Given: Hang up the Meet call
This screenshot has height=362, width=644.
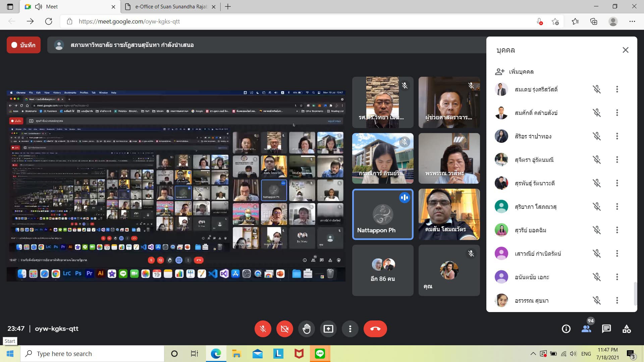Looking at the screenshot, I should (x=375, y=329).
